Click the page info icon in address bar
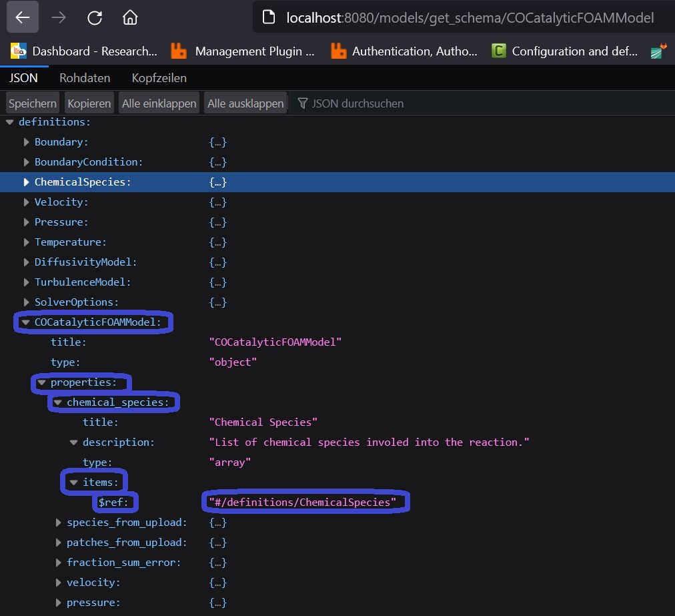 coord(269,17)
